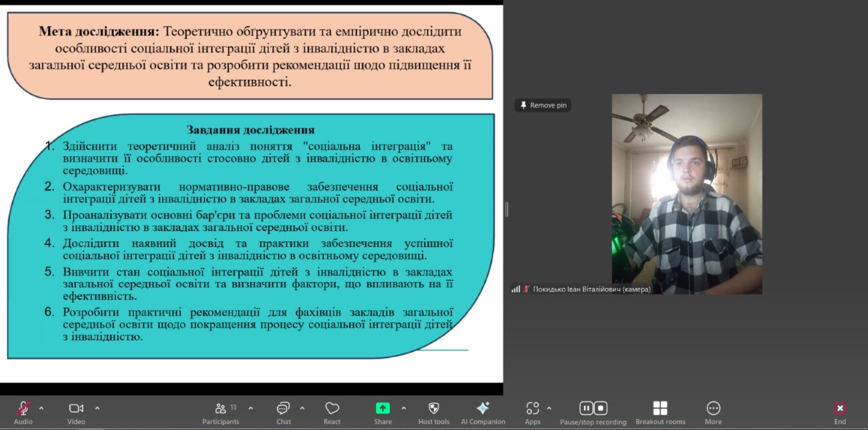Screen dimensions: 868x430
Task: Click the green Share screen icon
Action: tap(383, 408)
